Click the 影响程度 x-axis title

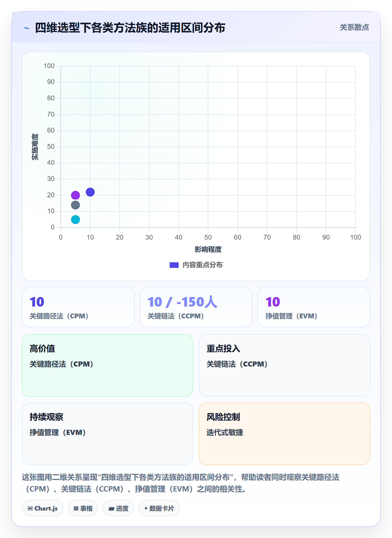(x=208, y=249)
